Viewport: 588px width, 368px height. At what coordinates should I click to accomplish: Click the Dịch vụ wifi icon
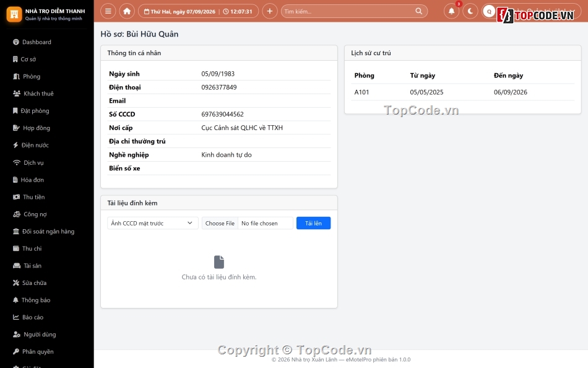click(17, 162)
